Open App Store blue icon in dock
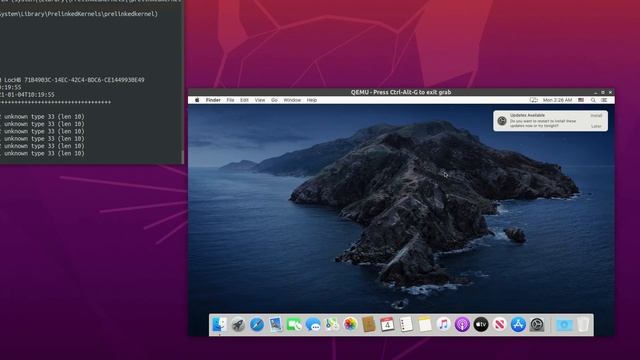 coord(518,325)
